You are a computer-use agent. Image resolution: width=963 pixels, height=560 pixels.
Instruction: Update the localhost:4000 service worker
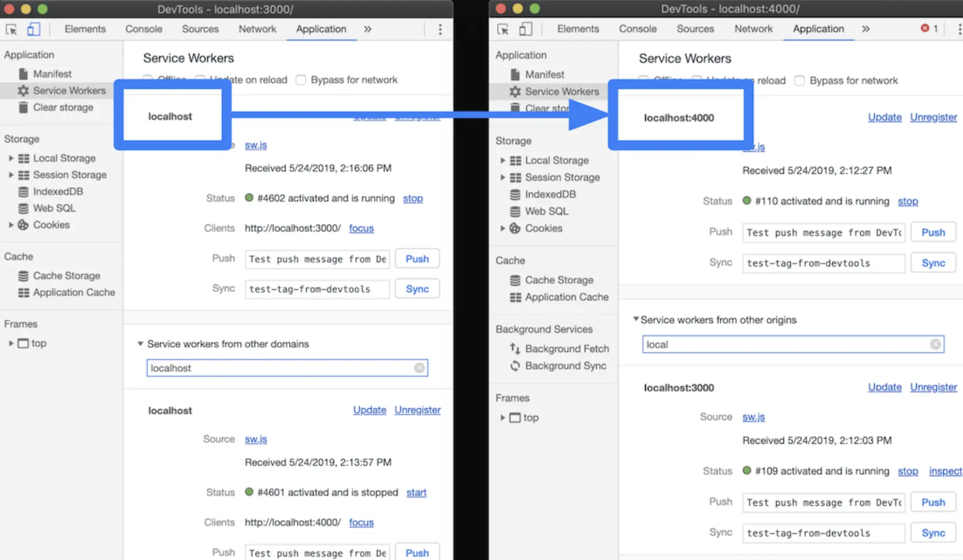[x=885, y=117]
